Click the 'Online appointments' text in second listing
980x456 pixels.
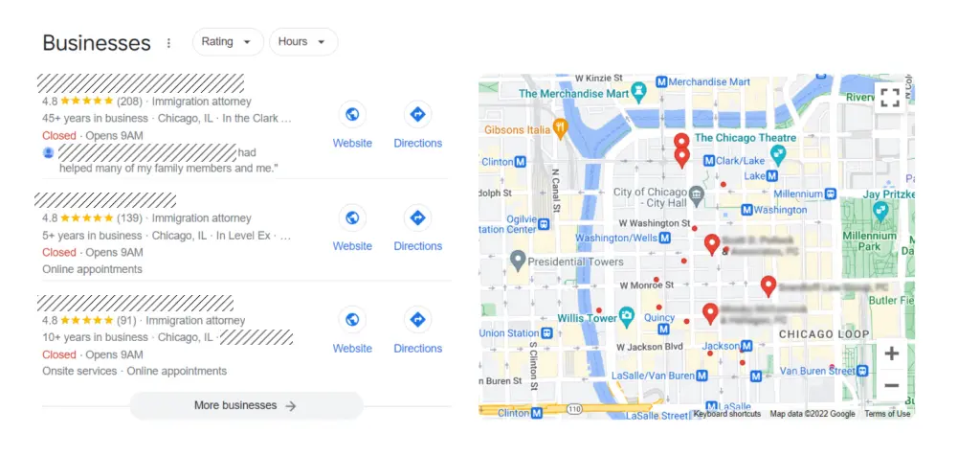tap(93, 269)
